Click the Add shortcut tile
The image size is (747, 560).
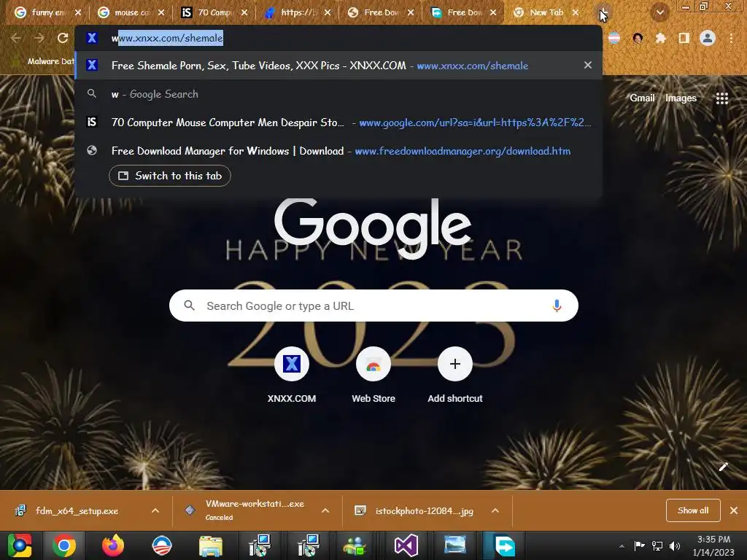[455, 376]
